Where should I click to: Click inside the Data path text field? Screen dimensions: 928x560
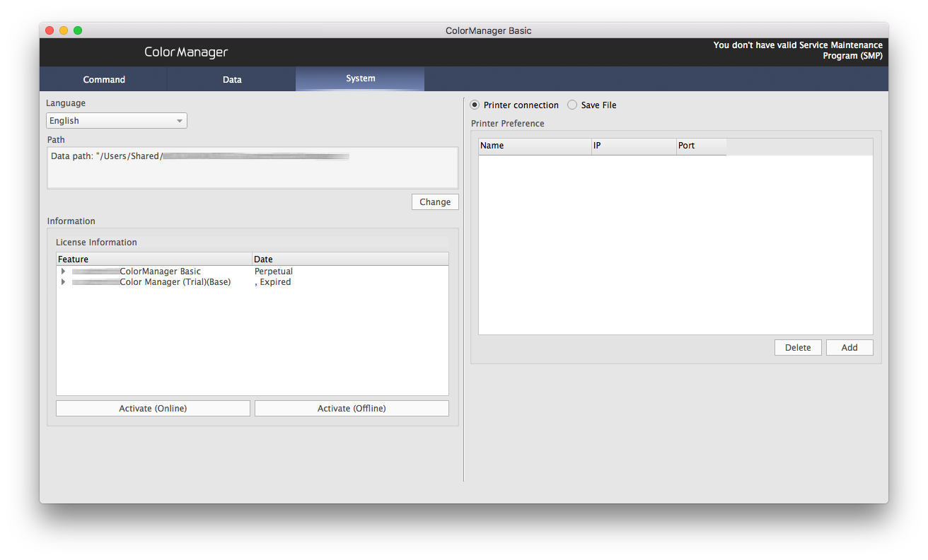point(253,168)
